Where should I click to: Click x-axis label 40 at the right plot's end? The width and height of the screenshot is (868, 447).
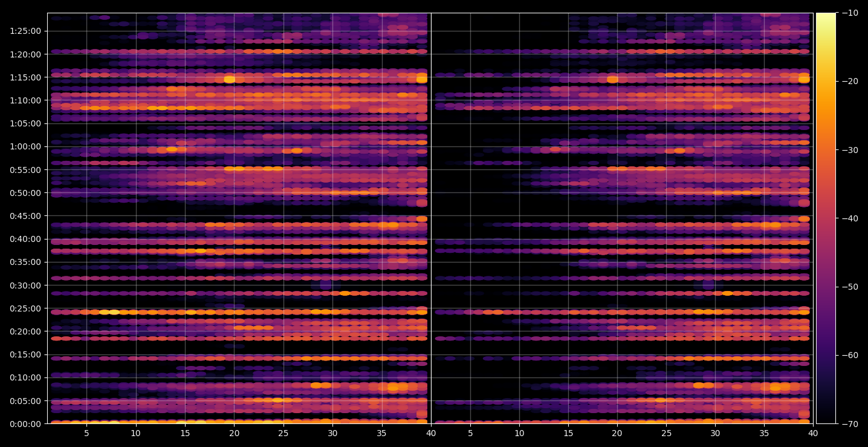pos(813,434)
